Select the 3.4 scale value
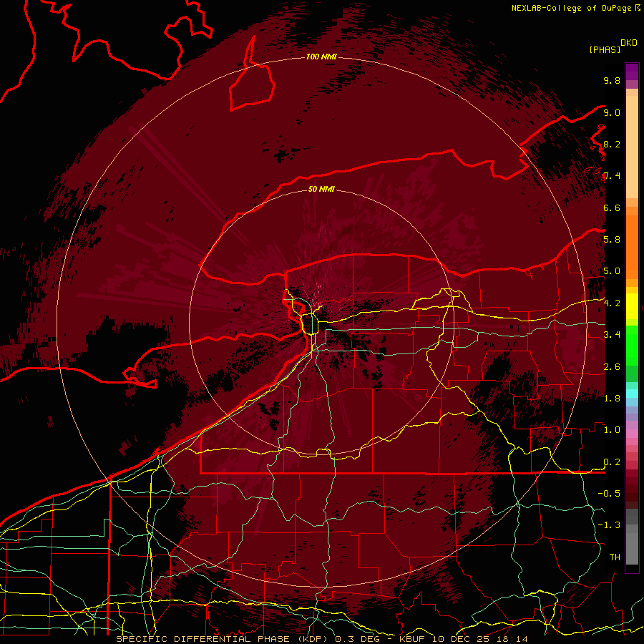This screenshot has width=644, height=644. pos(612,334)
